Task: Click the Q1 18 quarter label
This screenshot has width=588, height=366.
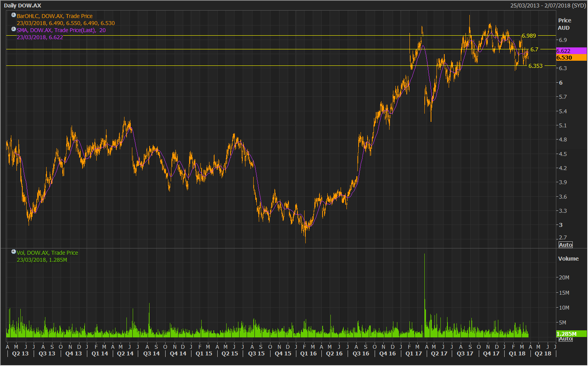Action: click(x=517, y=353)
